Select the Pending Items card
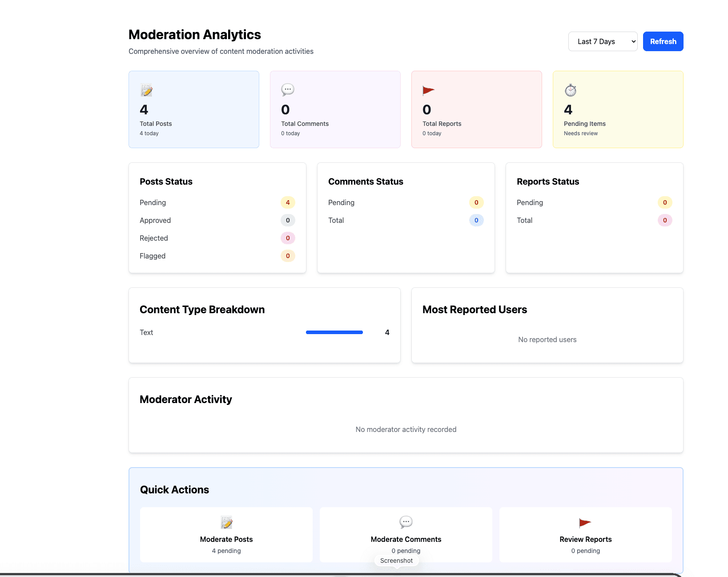Screen dimensions: 728x577 (x=618, y=109)
